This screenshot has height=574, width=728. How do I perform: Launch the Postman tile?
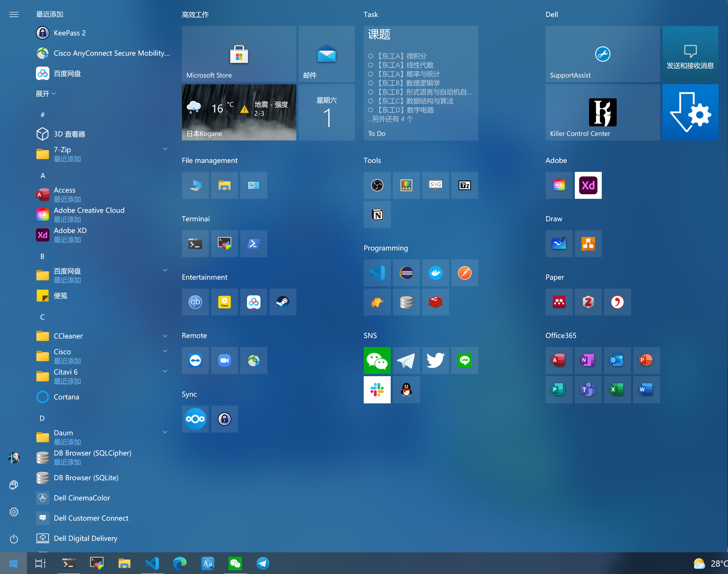click(x=465, y=273)
